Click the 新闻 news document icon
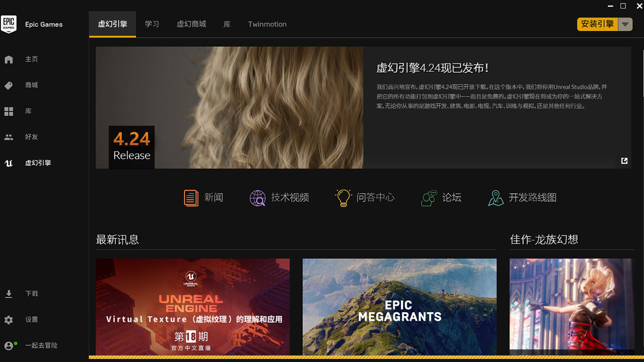Image resolution: width=644 pixels, height=362 pixels. tap(191, 198)
